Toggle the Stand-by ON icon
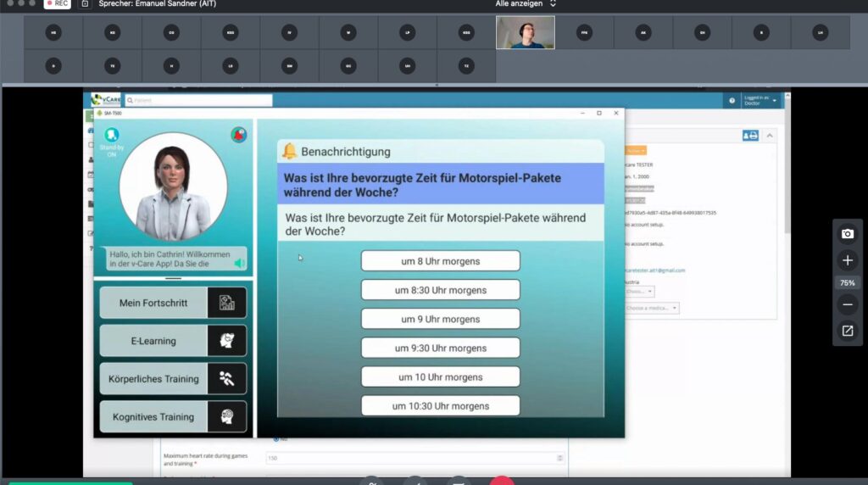 point(111,135)
